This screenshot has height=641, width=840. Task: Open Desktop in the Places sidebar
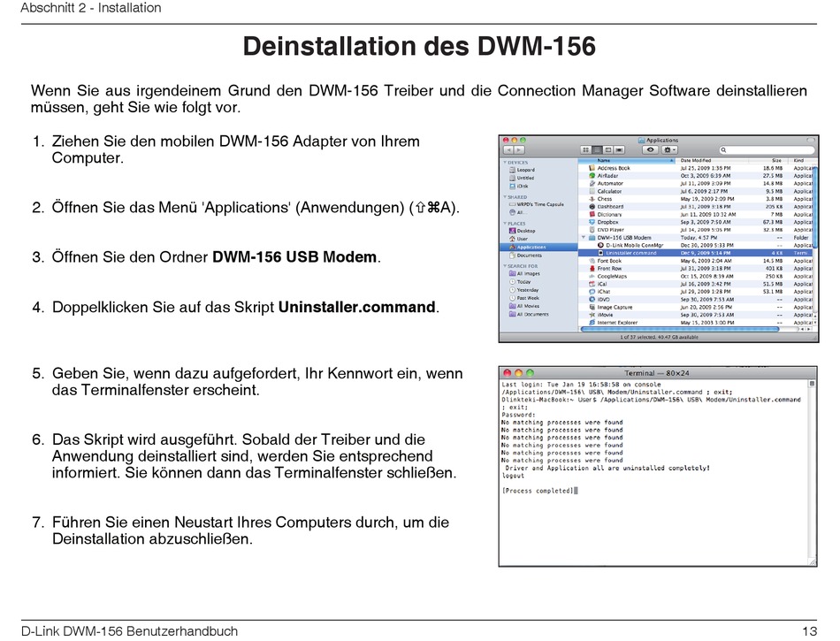(523, 231)
